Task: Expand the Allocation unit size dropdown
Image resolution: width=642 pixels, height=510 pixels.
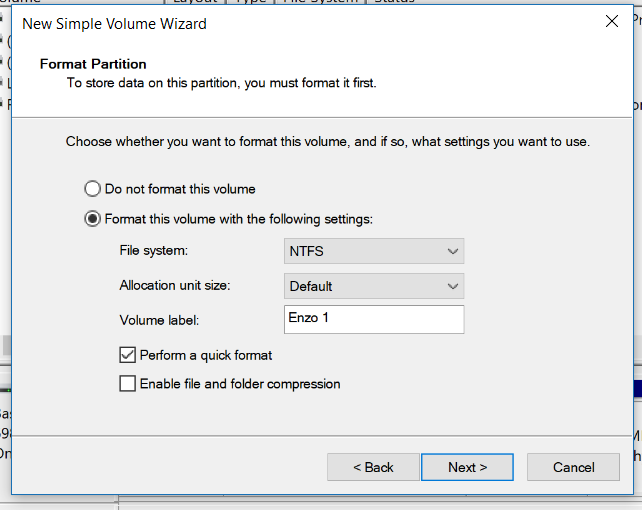Action: click(374, 286)
